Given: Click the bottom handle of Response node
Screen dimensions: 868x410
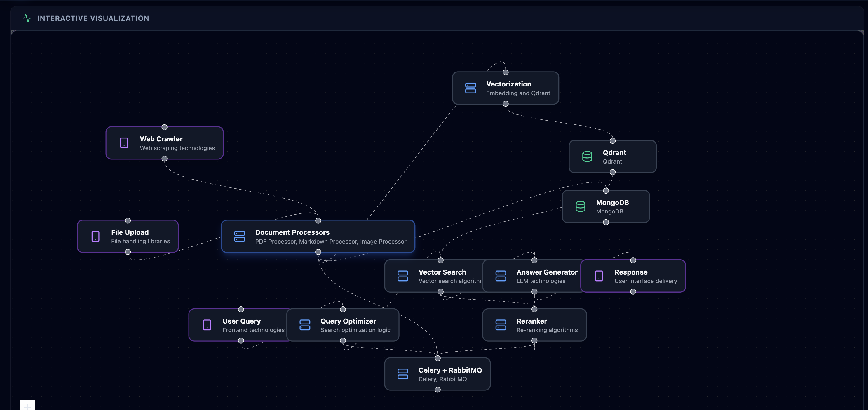Looking at the screenshot, I should [x=633, y=292].
